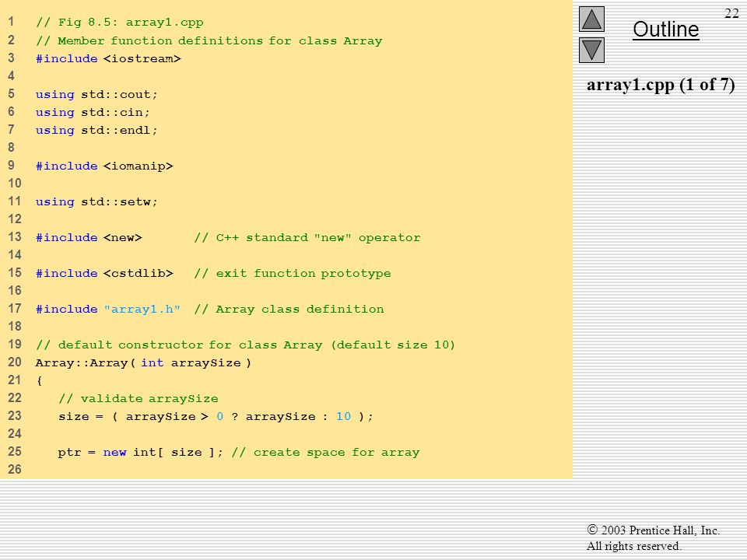The image size is (747, 560).
Task: Click the validate arraySize comment
Action: 139,398
